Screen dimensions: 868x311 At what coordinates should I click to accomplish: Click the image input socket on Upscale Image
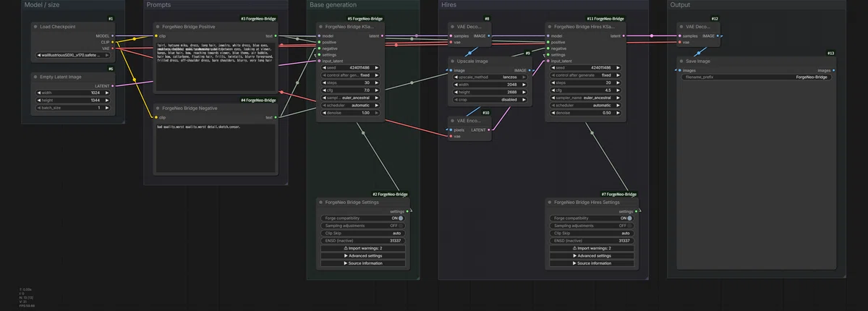(450, 70)
